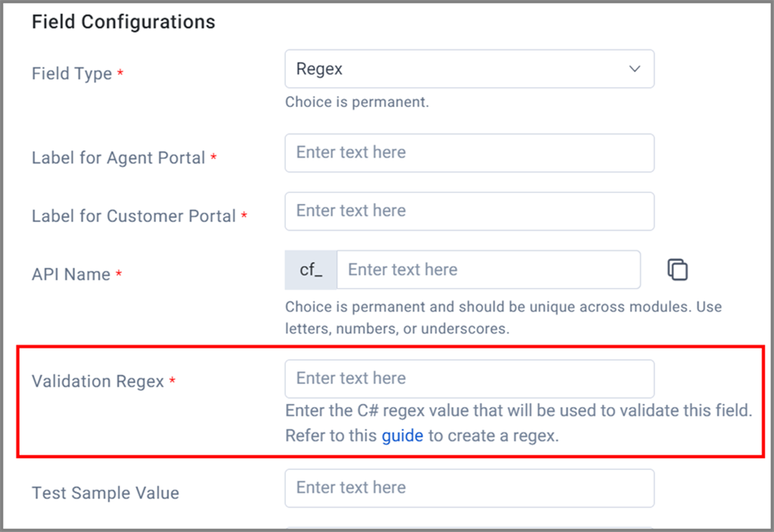Click the "Choice is permanent." hint under Field Type

(x=357, y=102)
